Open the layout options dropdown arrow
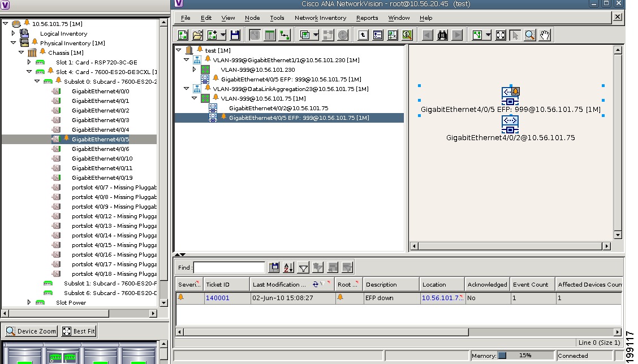 tap(488, 36)
